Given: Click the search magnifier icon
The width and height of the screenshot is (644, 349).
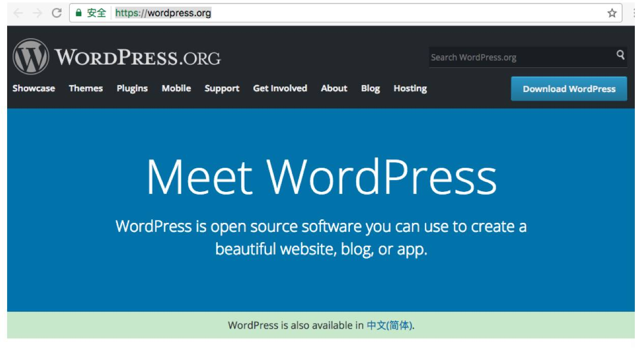Looking at the screenshot, I should coord(620,55).
